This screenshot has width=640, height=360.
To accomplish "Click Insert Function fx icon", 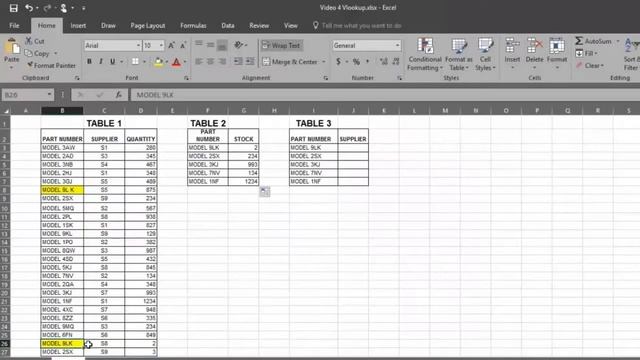I will [118, 95].
